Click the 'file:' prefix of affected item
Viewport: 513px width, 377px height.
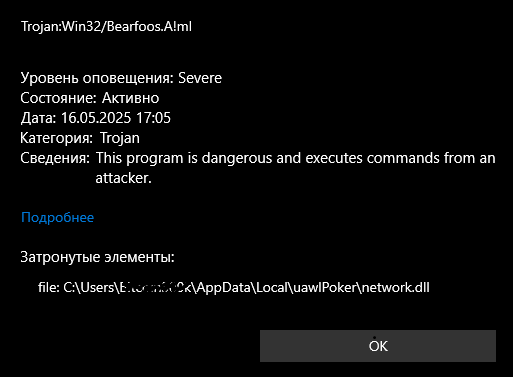click(49, 287)
